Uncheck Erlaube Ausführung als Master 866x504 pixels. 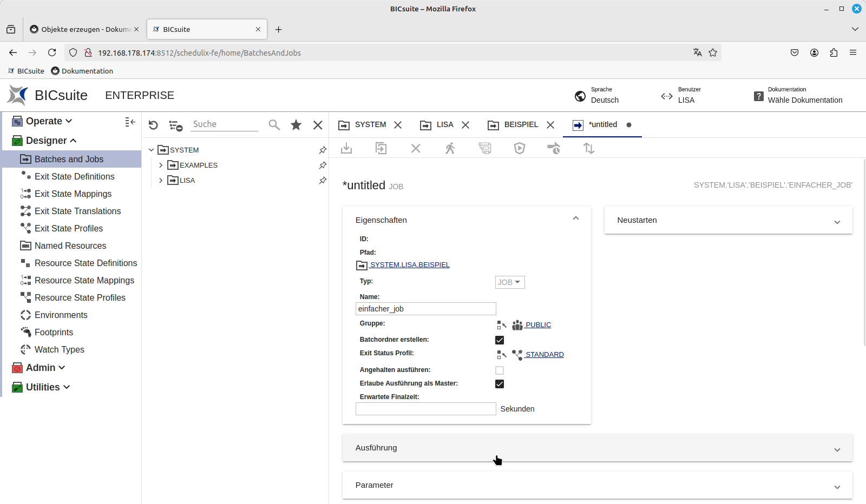pos(500,384)
